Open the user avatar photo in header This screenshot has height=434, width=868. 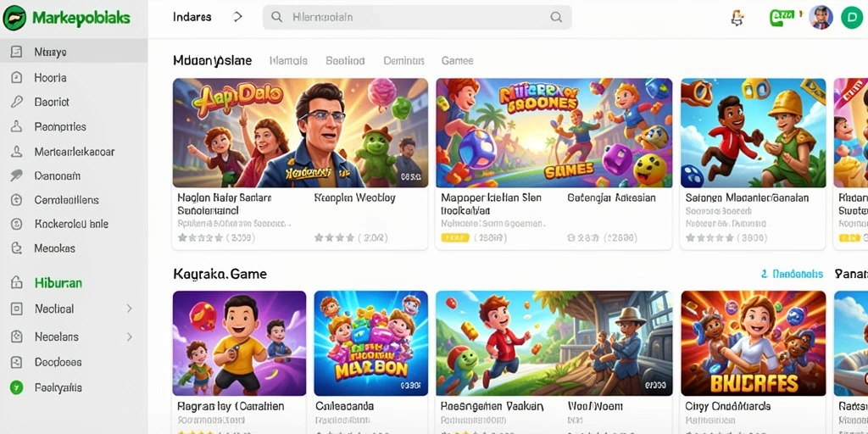click(821, 17)
